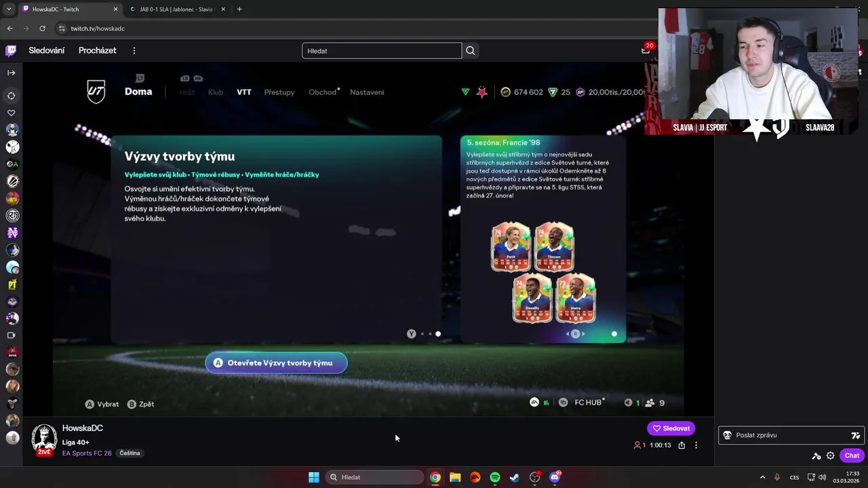
Task: Click Nastavení menu item in game stream
Action: 367,92
